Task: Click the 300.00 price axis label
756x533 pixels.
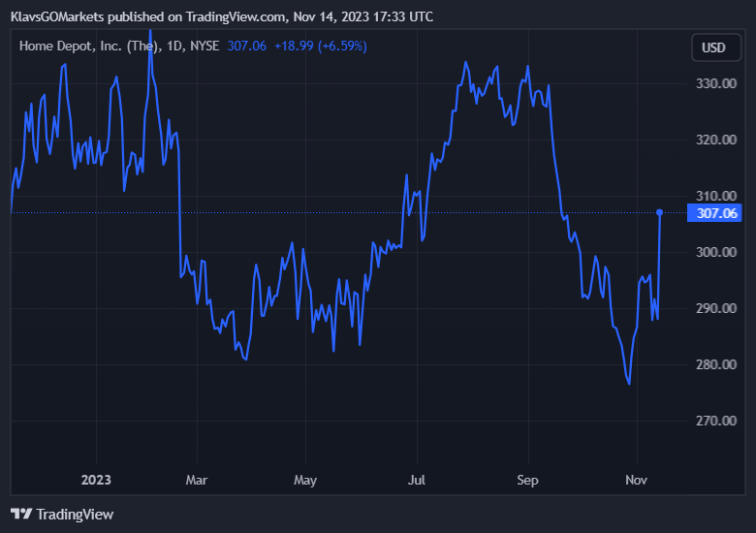Action: [716, 252]
